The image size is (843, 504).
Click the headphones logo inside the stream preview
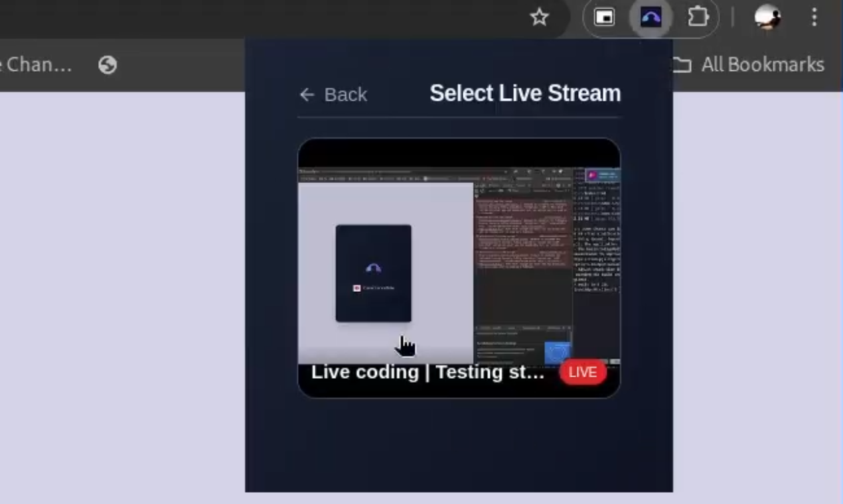pos(373,267)
